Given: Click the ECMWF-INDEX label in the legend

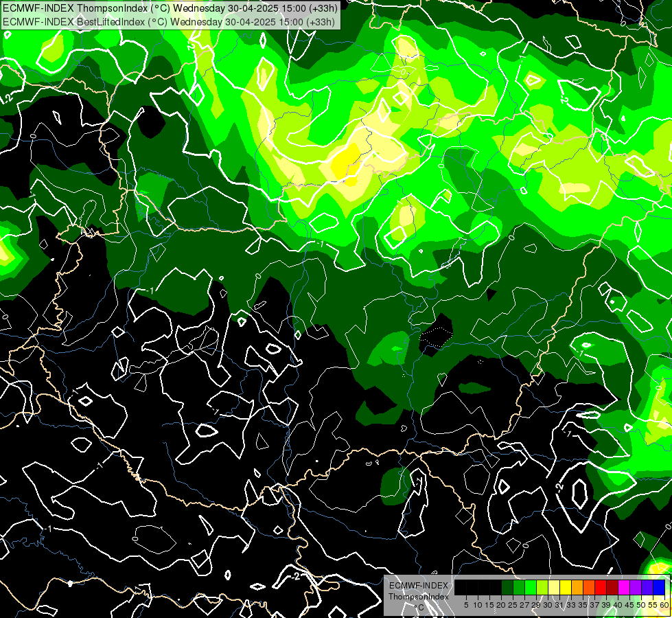Looking at the screenshot, I should (419, 586).
